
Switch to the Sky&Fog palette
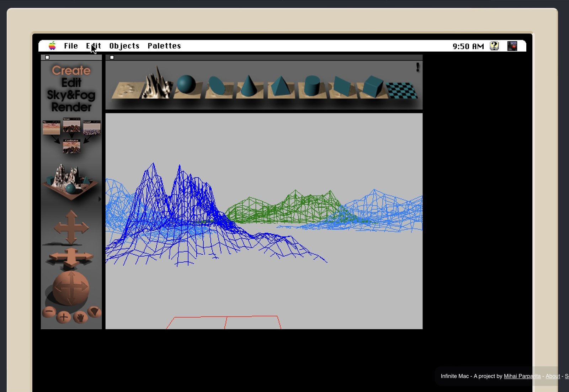click(71, 95)
